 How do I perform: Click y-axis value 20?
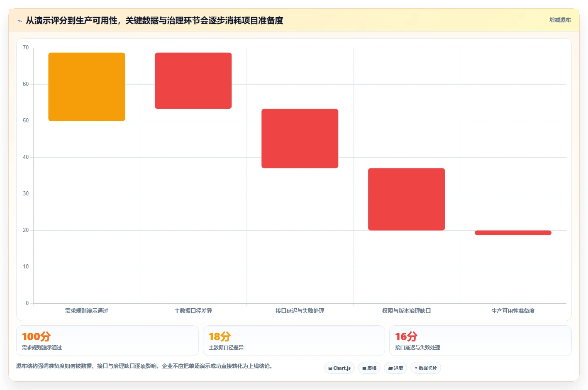click(26, 230)
